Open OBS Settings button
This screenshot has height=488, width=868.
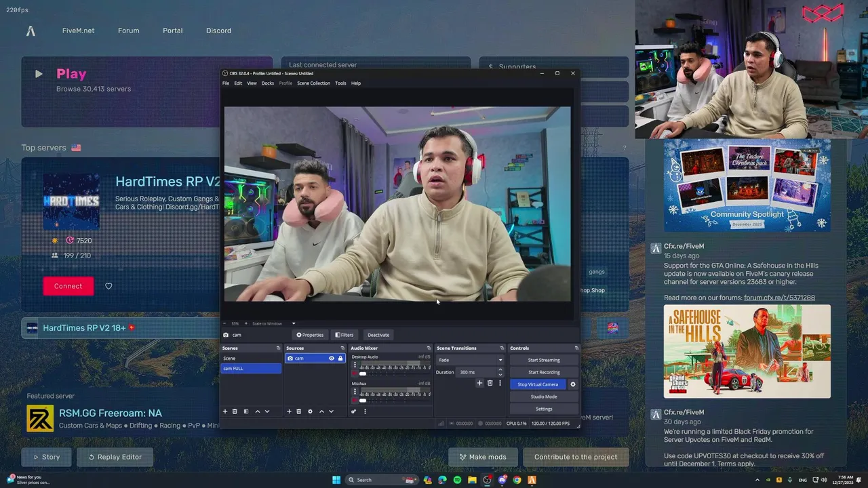[x=544, y=409]
